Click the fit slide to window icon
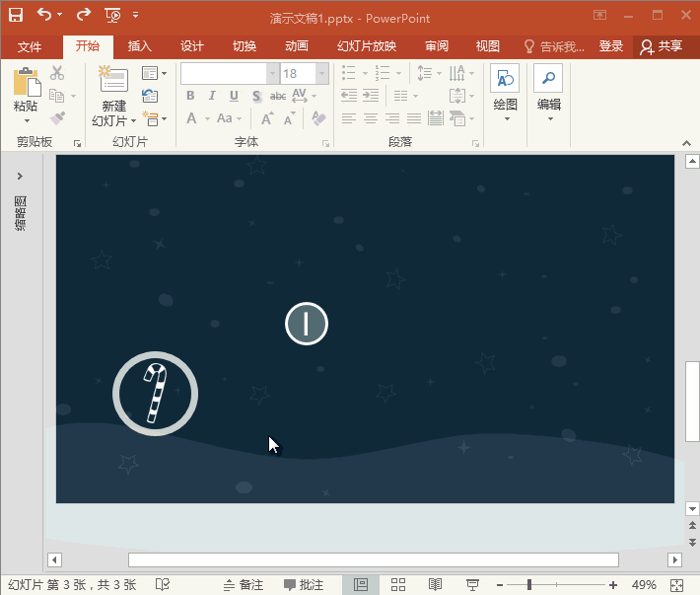 tap(678, 585)
